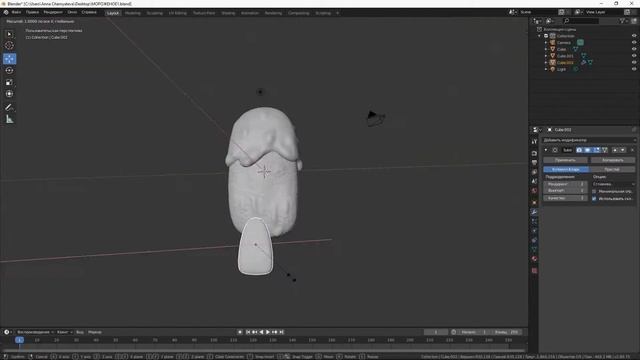Screen dimensions: 640x360
Task: Expand the Camera item in outliner
Action: [x=546, y=42]
